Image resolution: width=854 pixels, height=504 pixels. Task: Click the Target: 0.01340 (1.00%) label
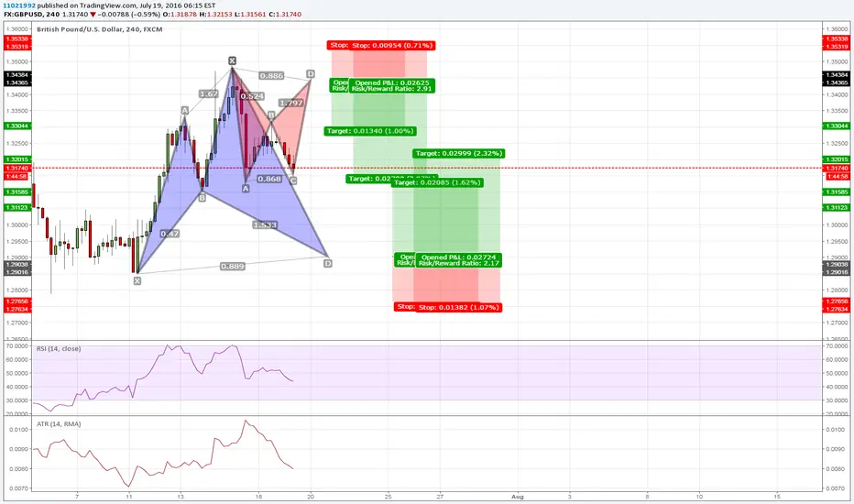pyautogui.click(x=370, y=131)
